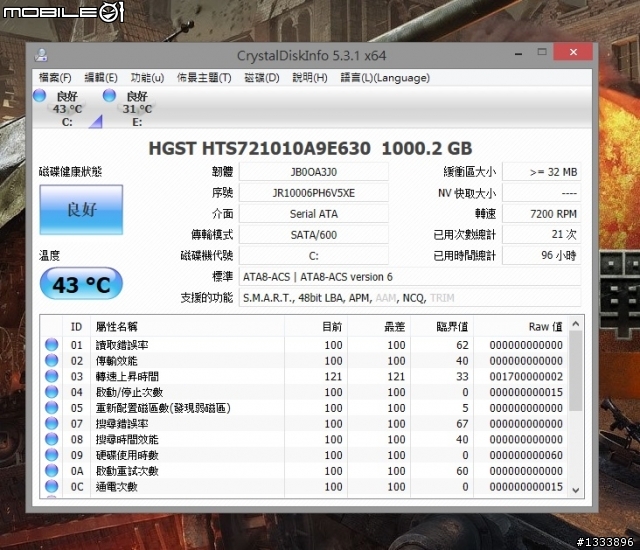640x550 pixels.
Task: Click status icon of row 04 啟動/停止次數
Action: coord(51,392)
